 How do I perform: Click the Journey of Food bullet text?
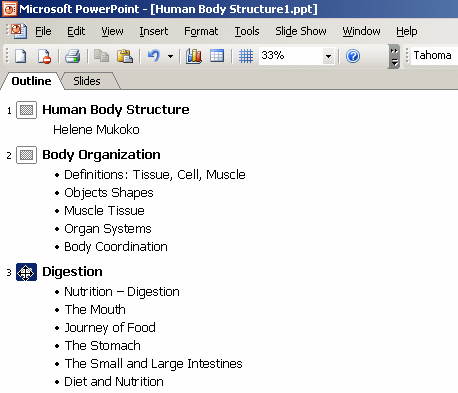(x=110, y=328)
